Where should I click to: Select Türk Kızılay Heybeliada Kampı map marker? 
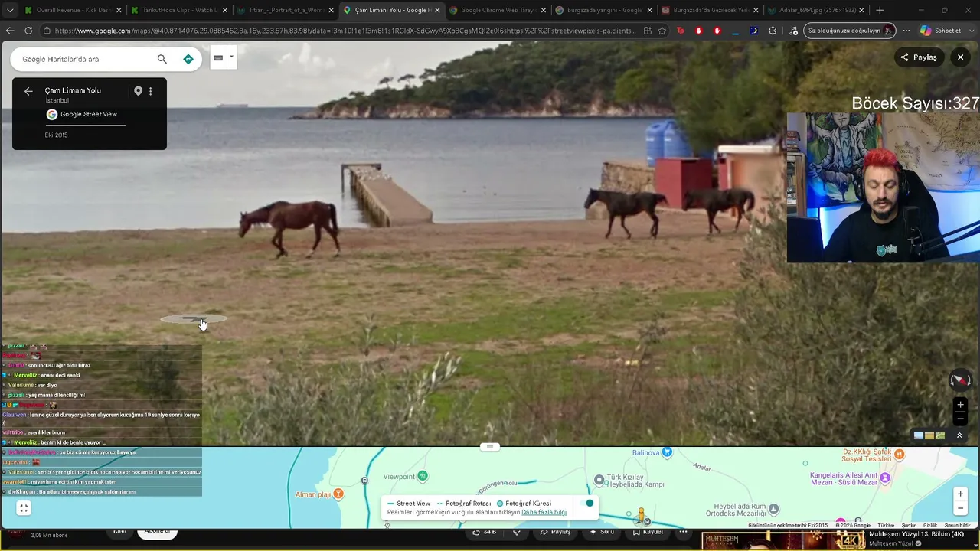tap(599, 480)
